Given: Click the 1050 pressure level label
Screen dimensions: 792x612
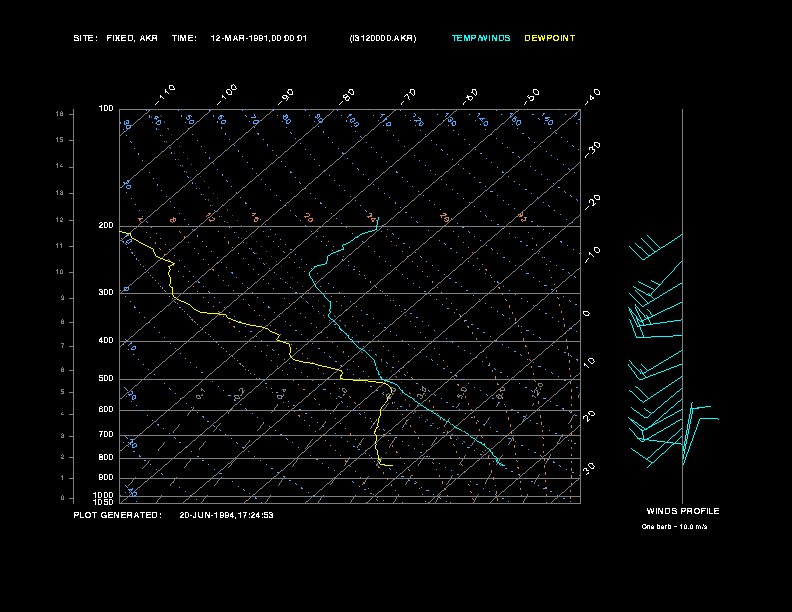Looking at the screenshot, I should tap(104, 502).
